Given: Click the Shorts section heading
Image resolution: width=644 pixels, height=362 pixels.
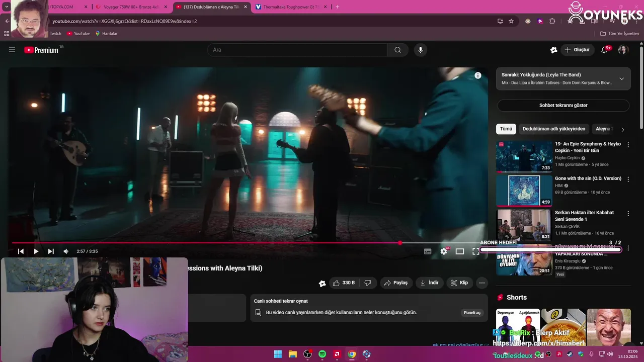Looking at the screenshot, I should click(516, 298).
